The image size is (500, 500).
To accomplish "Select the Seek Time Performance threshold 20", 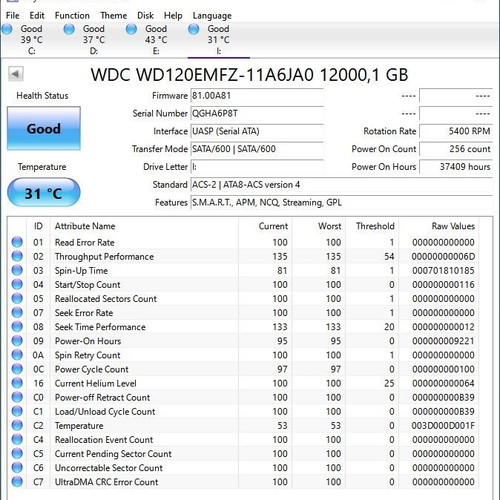I will (x=389, y=327).
